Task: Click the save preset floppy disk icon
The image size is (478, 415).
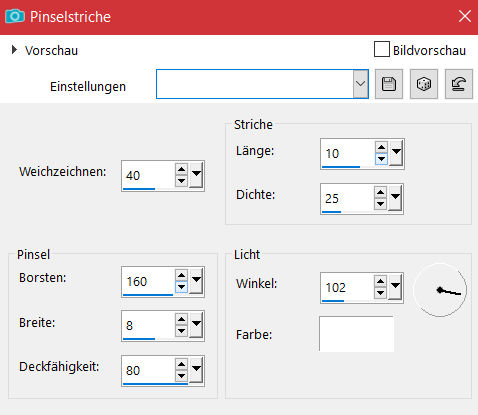Action: (389, 84)
